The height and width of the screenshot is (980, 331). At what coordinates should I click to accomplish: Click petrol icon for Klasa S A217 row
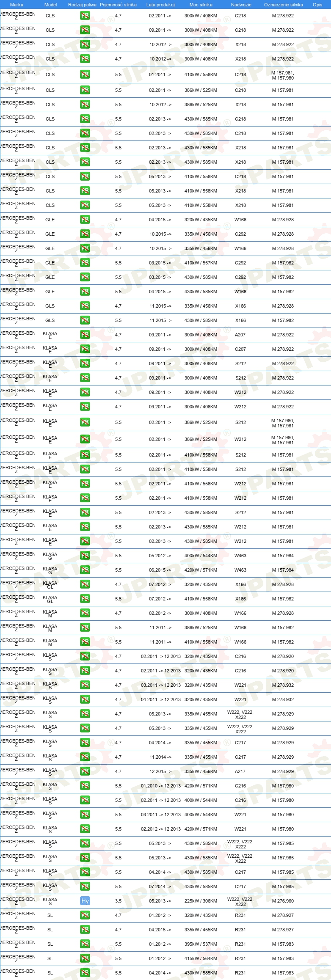(x=85, y=771)
